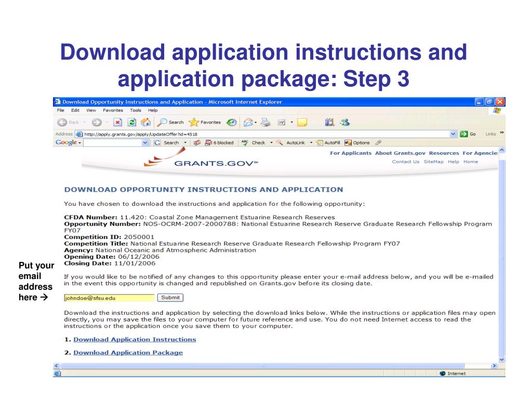Click the Back navigation arrow

click(x=62, y=123)
